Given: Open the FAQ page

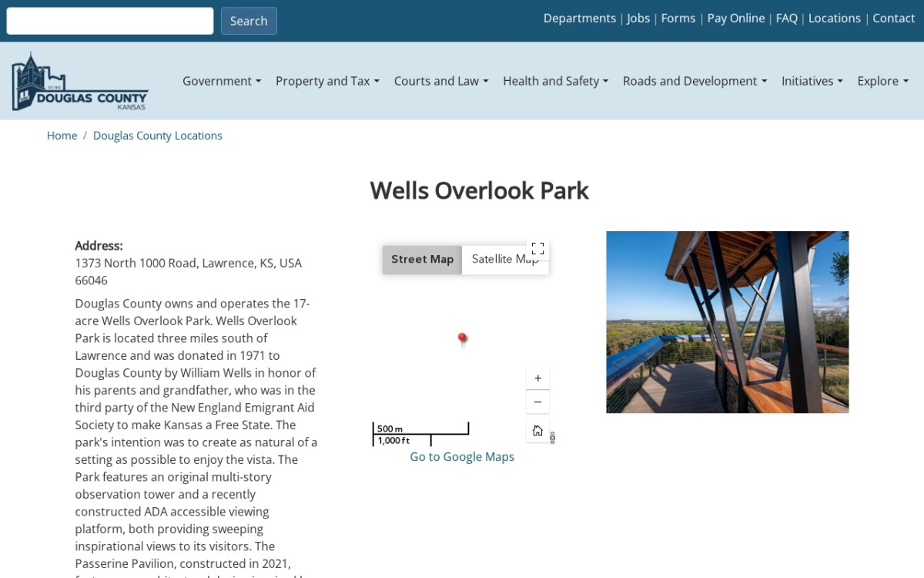Looking at the screenshot, I should (x=787, y=18).
